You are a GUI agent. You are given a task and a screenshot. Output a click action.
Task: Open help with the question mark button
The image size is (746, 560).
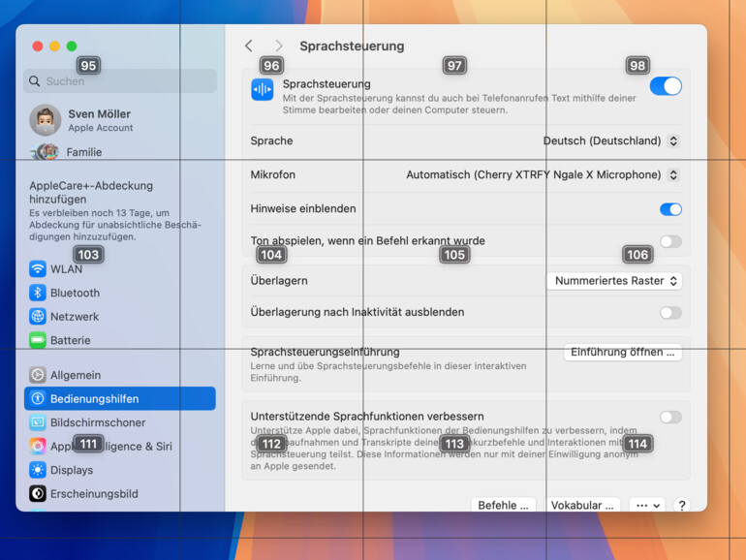pos(682,506)
